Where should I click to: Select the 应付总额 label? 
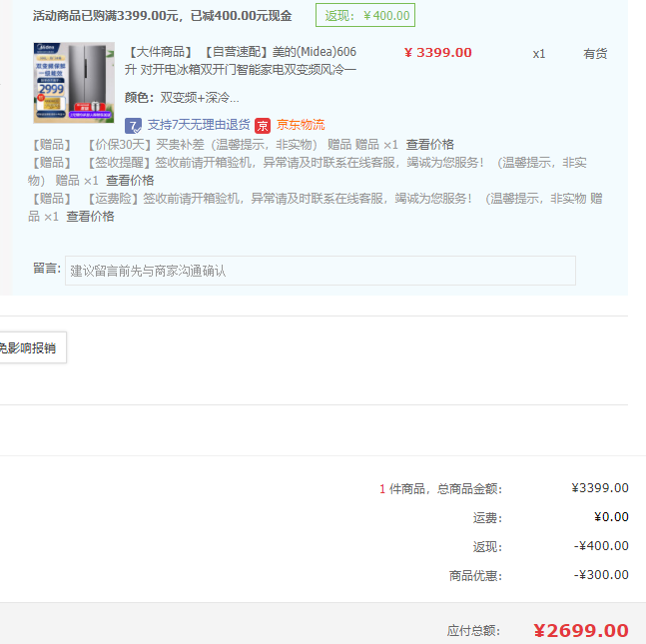tap(474, 631)
